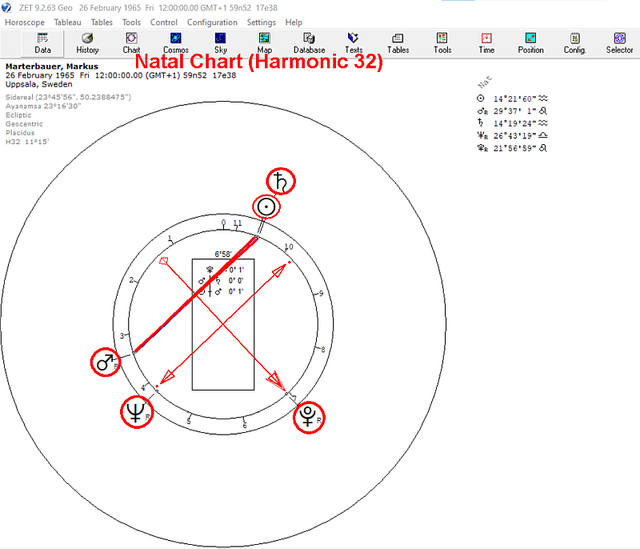The image size is (640, 549).
Task: Click the Placidus house system text
Action: coord(20,133)
